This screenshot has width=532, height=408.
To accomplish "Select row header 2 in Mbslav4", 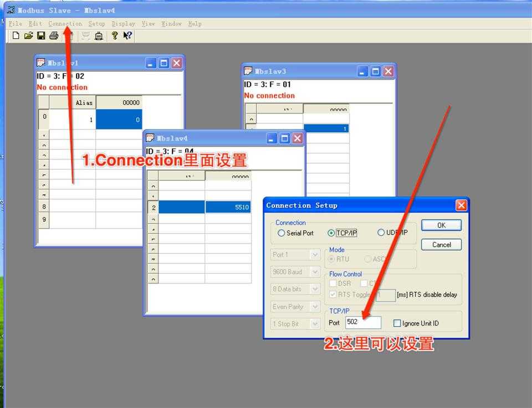I will pos(154,207).
